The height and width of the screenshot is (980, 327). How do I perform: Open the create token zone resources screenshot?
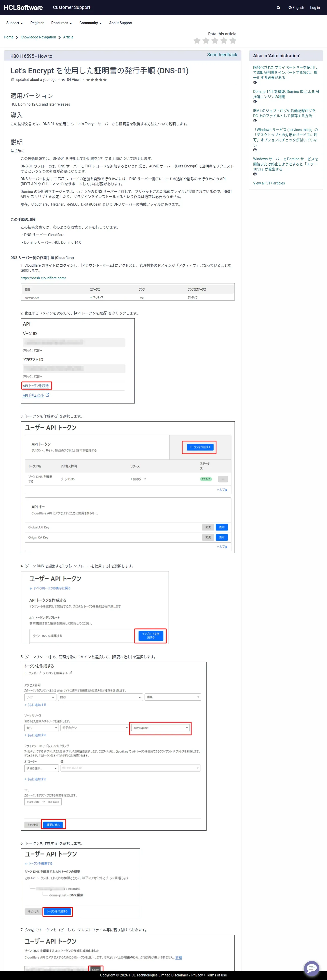point(113,746)
